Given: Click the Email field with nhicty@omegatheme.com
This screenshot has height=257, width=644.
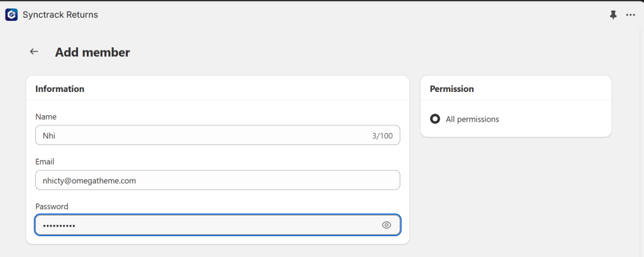Looking at the screenshot, I should click(x=218, y=180).
